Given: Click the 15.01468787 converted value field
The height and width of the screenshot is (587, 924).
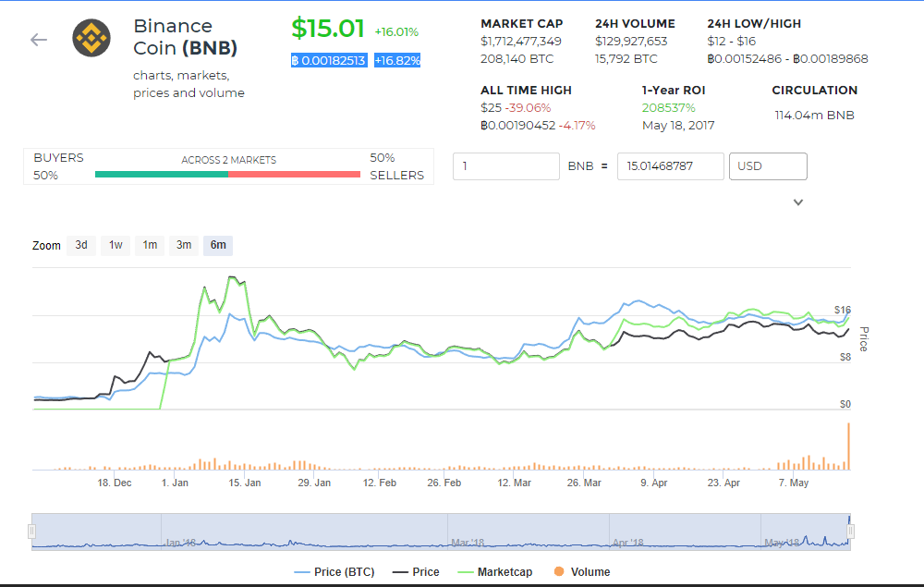Looking at the screenshot, I should (671, 166).
